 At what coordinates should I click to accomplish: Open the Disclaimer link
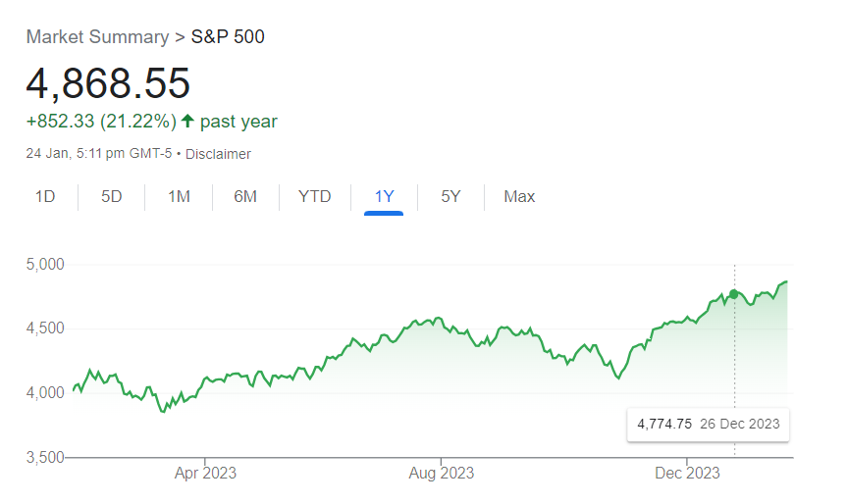point(218,154)
